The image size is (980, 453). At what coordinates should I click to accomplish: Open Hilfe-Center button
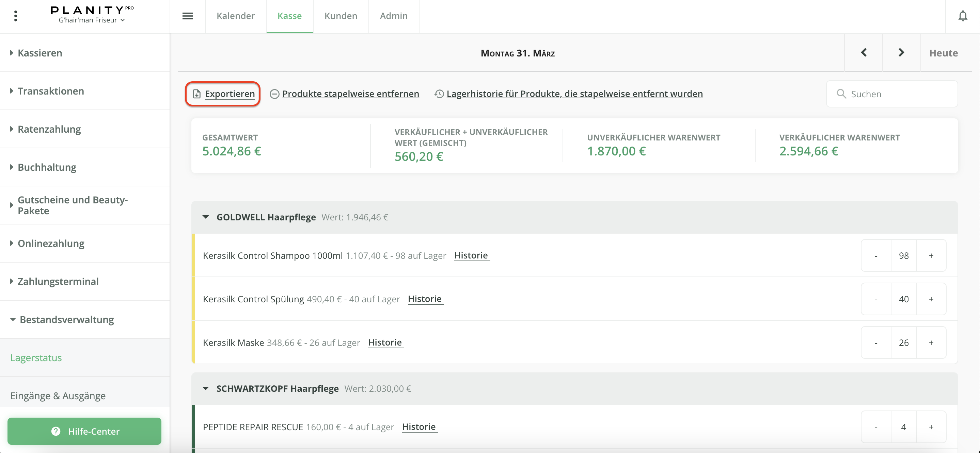pyautogui.click(x=84, y=431)
